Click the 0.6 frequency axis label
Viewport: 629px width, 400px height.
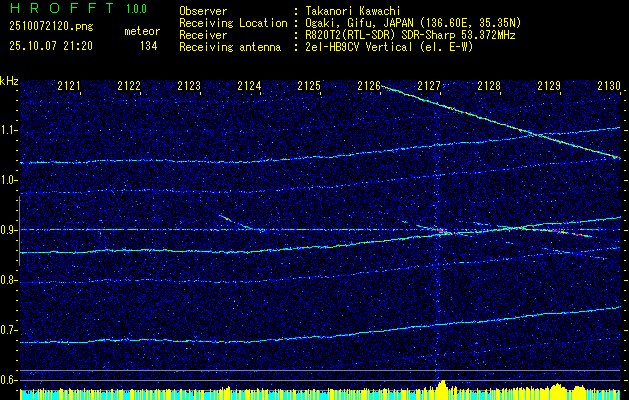tap(9, 380)
